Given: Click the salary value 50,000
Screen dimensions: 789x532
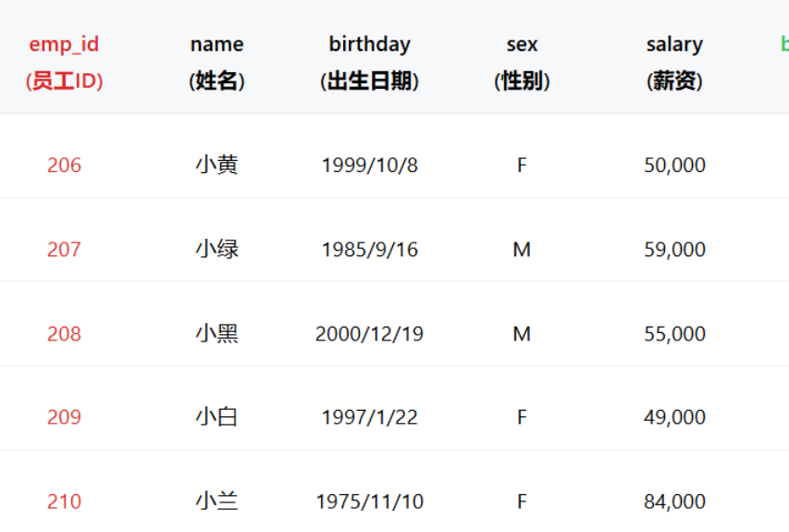Looking at the screenshot, I should (674, 166).
